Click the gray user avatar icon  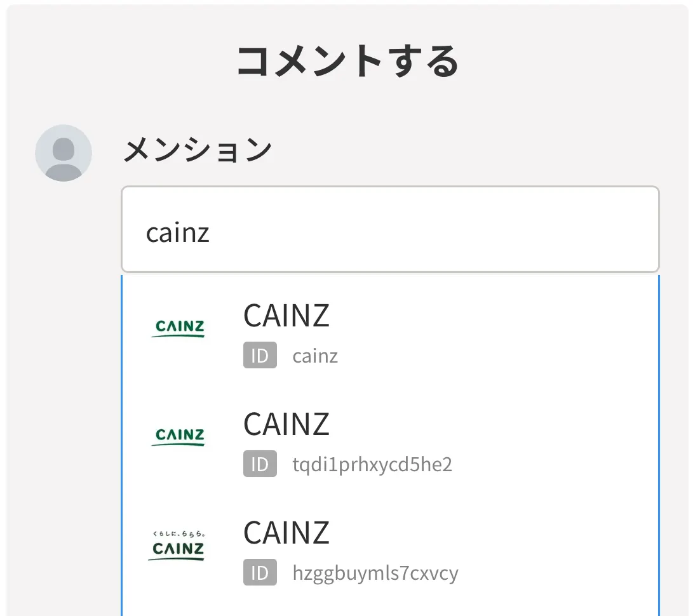click(x=64, y=153)
